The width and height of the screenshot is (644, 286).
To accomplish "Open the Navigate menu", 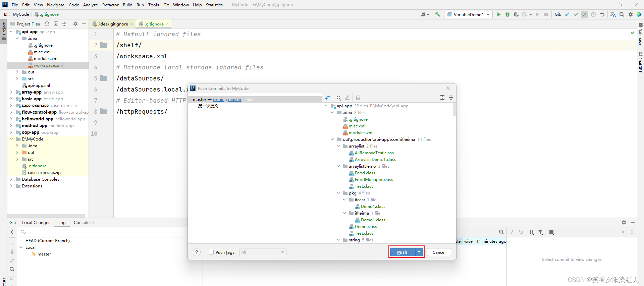I will (56, 5).
